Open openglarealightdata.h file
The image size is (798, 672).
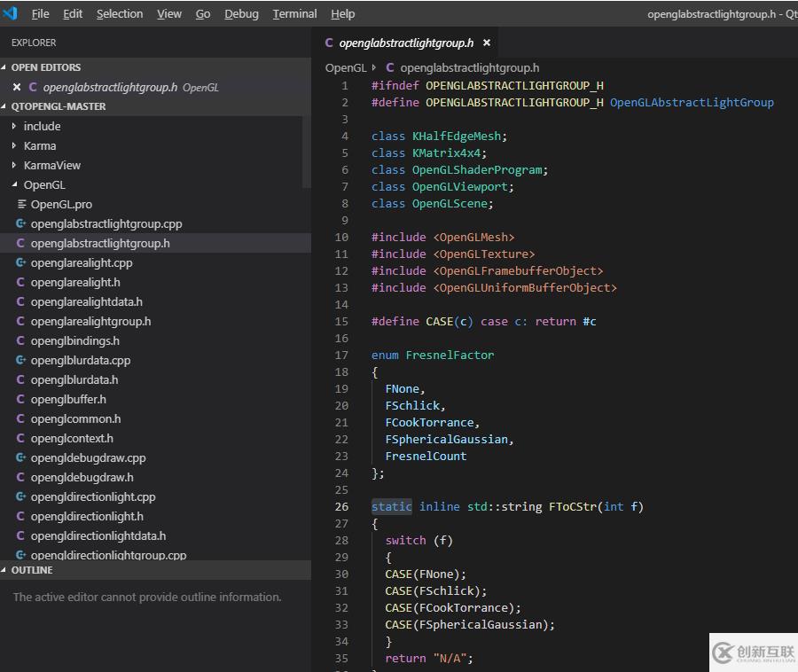pos(87,301)
